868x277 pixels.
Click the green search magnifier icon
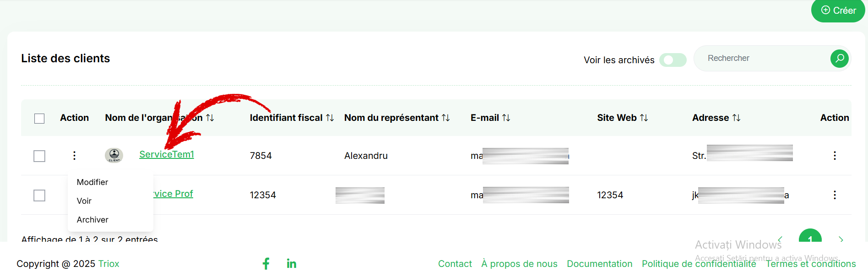tap(839, 59)
